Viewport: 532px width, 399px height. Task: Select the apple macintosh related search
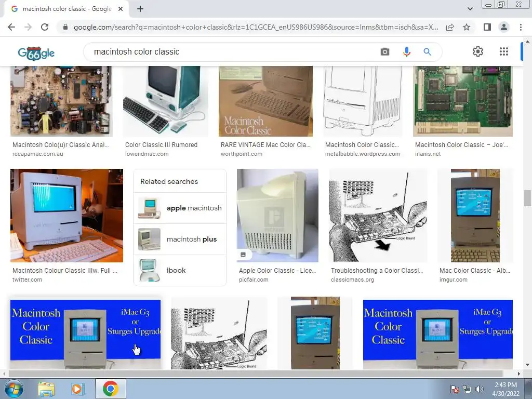tap(180, 208)
